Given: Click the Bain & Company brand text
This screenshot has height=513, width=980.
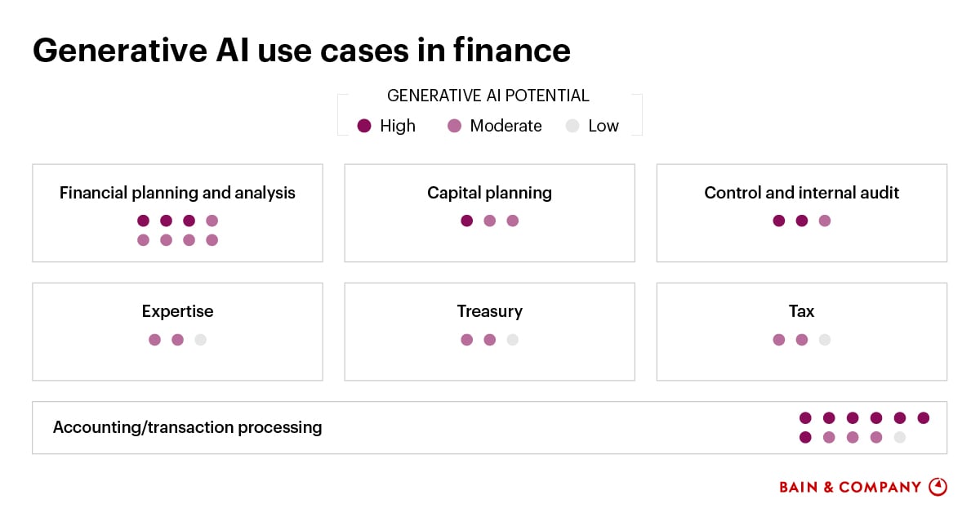Looking at the screenshot, I should 850,487.
